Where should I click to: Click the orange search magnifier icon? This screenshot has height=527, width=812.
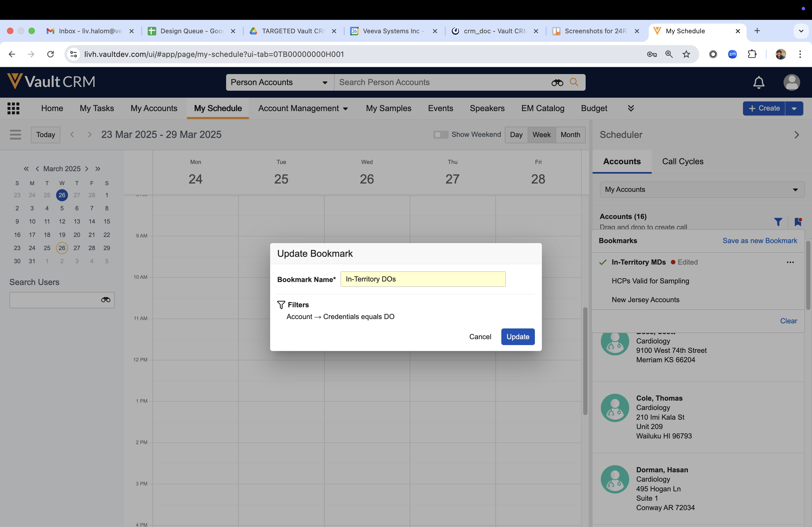(x=574, y=82)
